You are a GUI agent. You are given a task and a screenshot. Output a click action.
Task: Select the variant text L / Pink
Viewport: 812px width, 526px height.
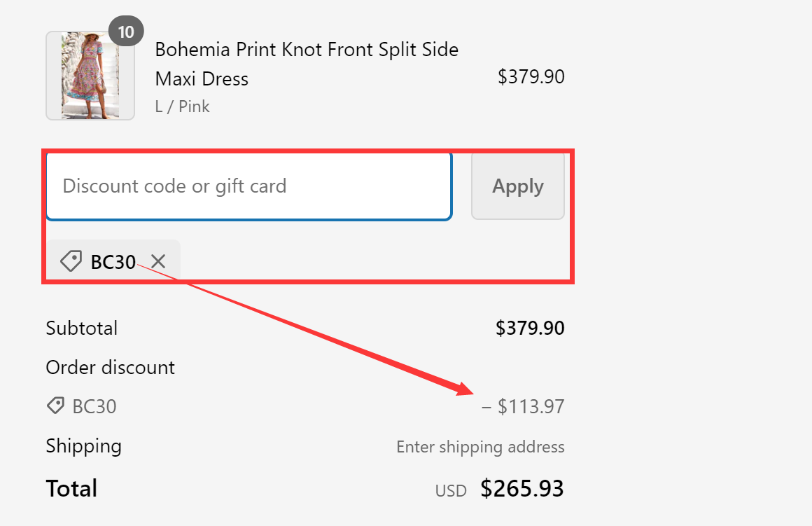(182, 106)
